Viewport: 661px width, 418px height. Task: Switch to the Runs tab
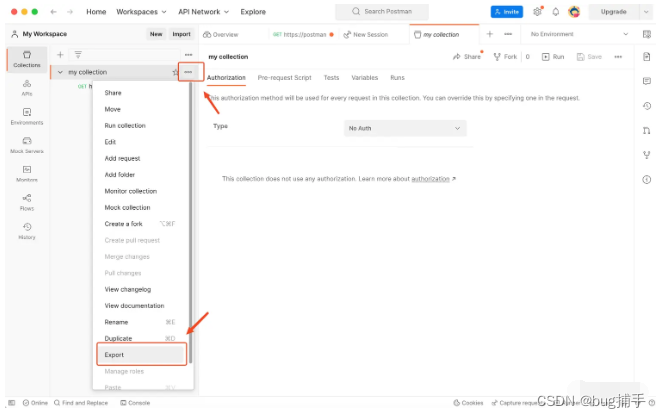coord(397,78)
